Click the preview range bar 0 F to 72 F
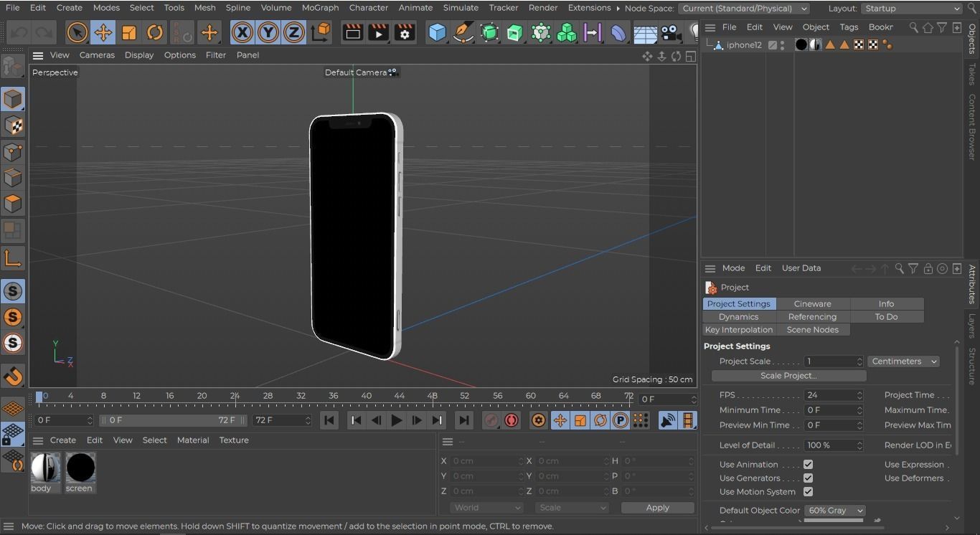 tap(172, 420)
